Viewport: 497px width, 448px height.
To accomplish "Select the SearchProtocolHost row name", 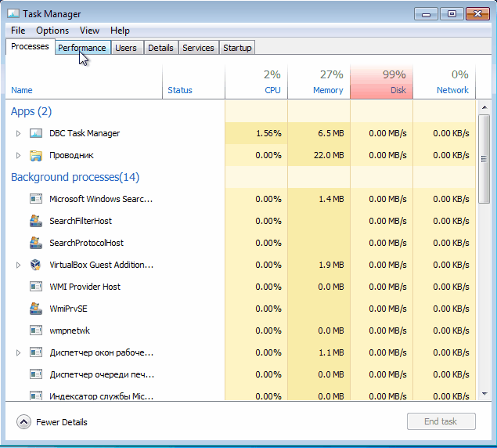I will coord(86,243).
